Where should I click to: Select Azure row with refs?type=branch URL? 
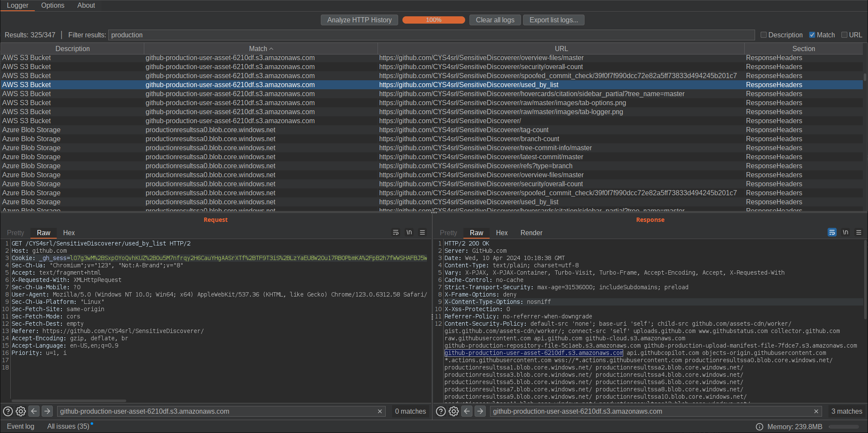tap(432, 166)
